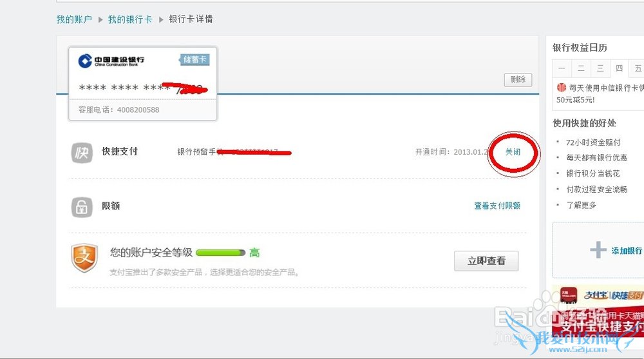Click the Alipay security shield icon

point(84,258)
